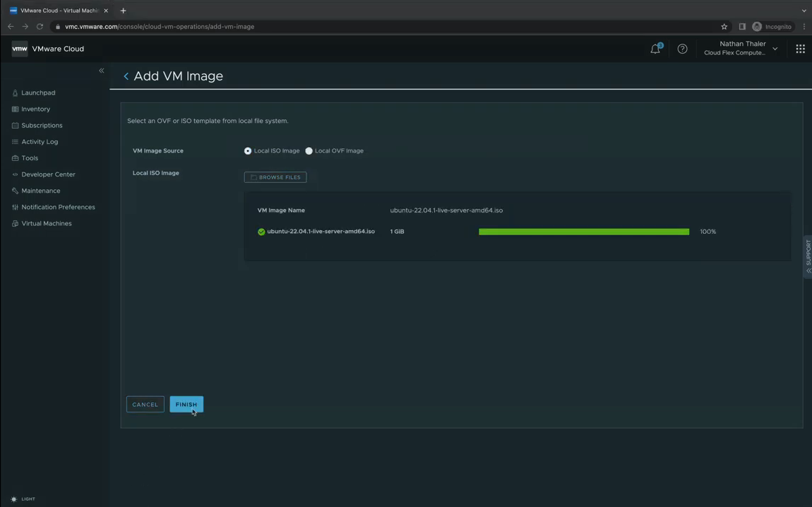Click the green upload success checkmark

pos(261,232)
